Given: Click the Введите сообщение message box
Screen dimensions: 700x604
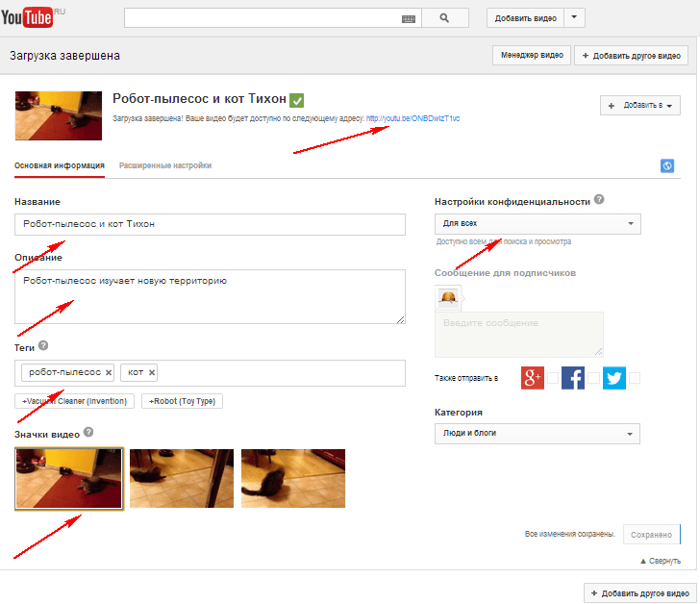Looking at the screenshot, I should (x=519, y=335).
